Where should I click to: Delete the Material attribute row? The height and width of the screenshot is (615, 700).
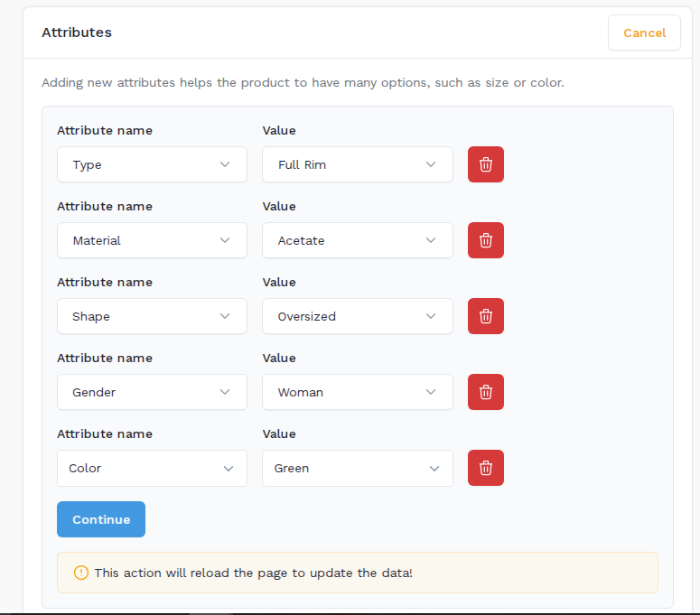(486, 240)
